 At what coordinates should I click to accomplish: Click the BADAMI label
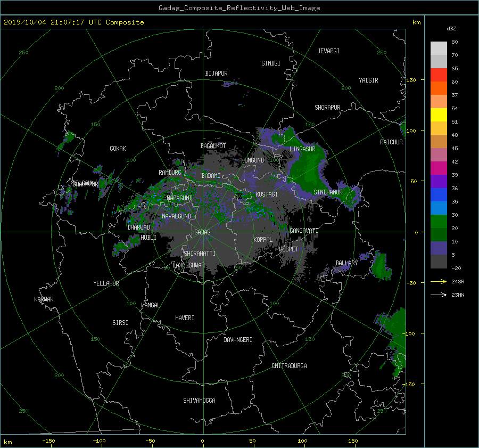(x=211, y=176)
